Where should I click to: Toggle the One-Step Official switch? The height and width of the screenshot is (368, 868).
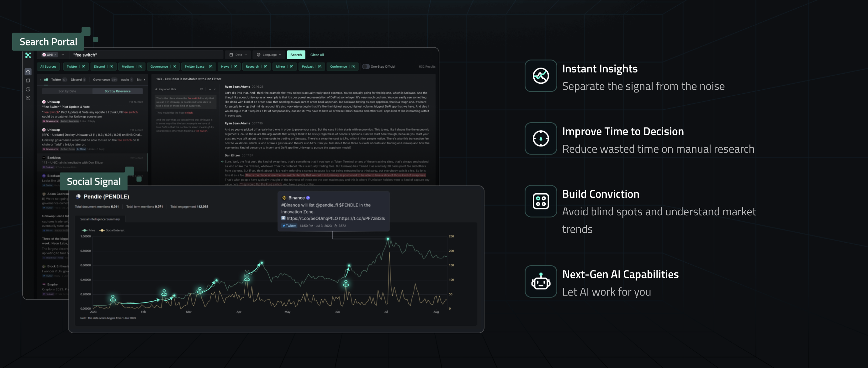[x=366, y=67]
